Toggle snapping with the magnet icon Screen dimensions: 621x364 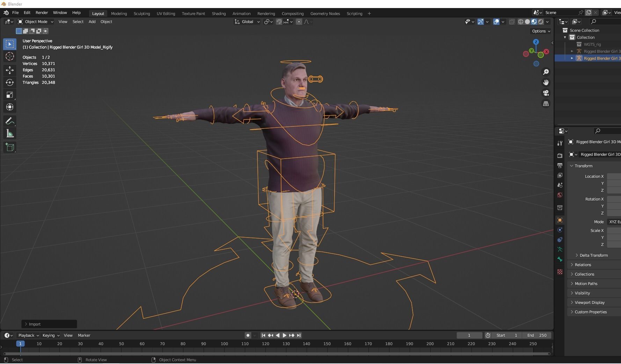coord(279,22)
